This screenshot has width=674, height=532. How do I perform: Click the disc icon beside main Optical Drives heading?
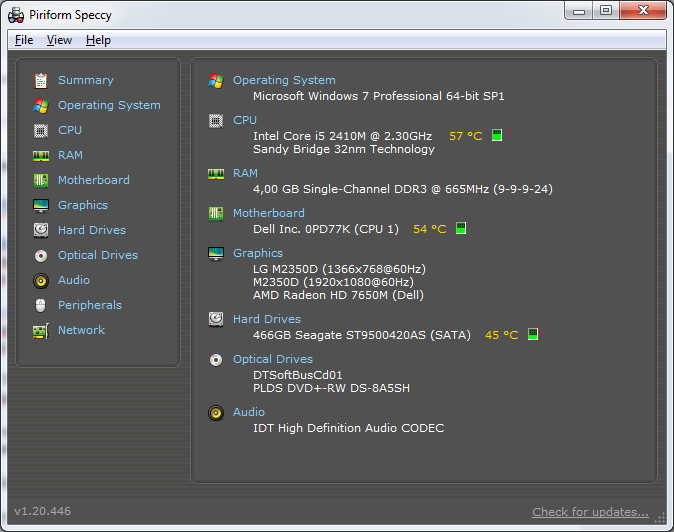click(216, 360)
